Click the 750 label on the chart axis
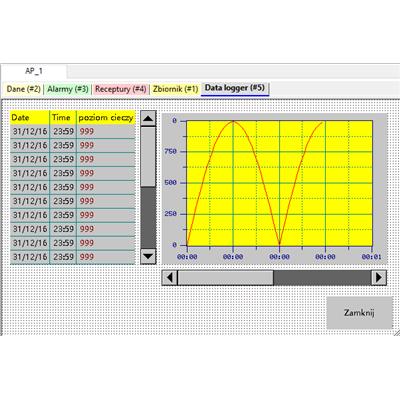This screenshot has width=400, height=400. pos(170,151)
